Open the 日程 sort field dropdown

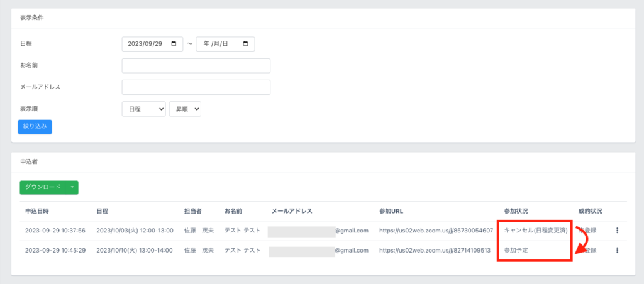[x=143, y=109]
